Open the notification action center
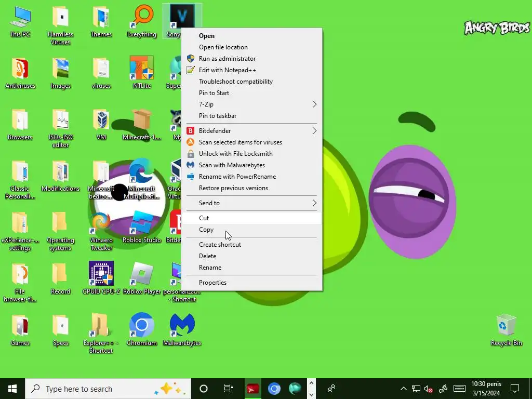This screenshot has height=399, width=532. (515, 389)
